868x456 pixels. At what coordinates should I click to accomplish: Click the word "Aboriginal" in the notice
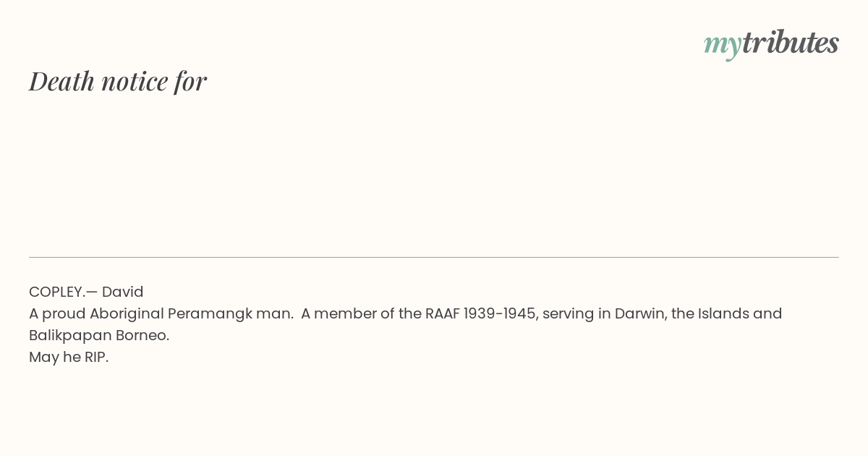coord(127,313)
